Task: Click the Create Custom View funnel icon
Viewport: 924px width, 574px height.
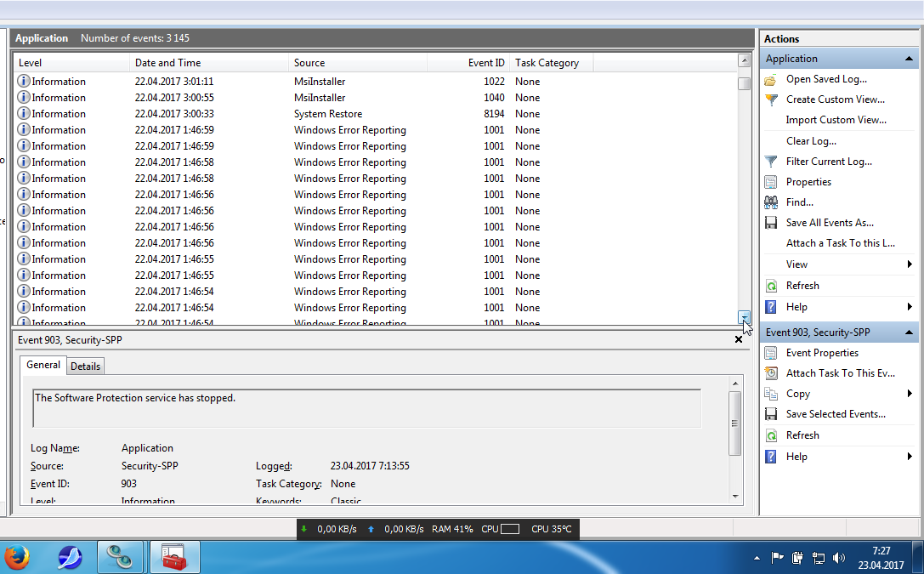Action: point(770,99)
